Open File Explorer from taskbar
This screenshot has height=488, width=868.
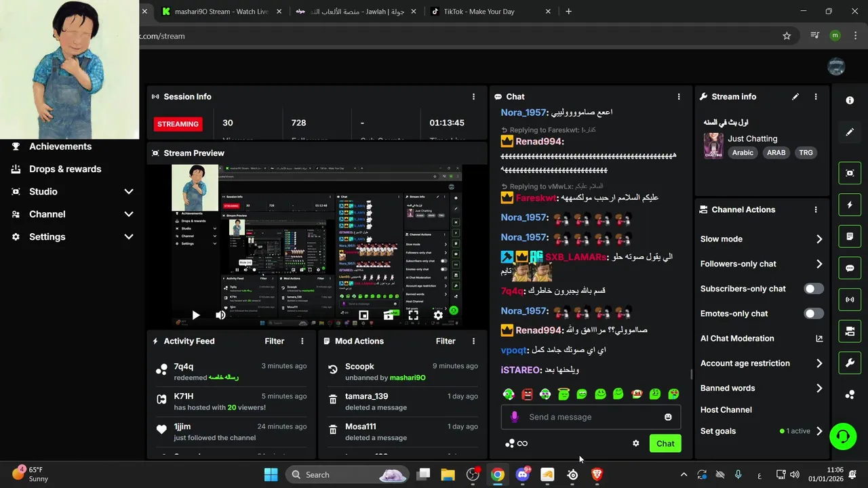448,474
